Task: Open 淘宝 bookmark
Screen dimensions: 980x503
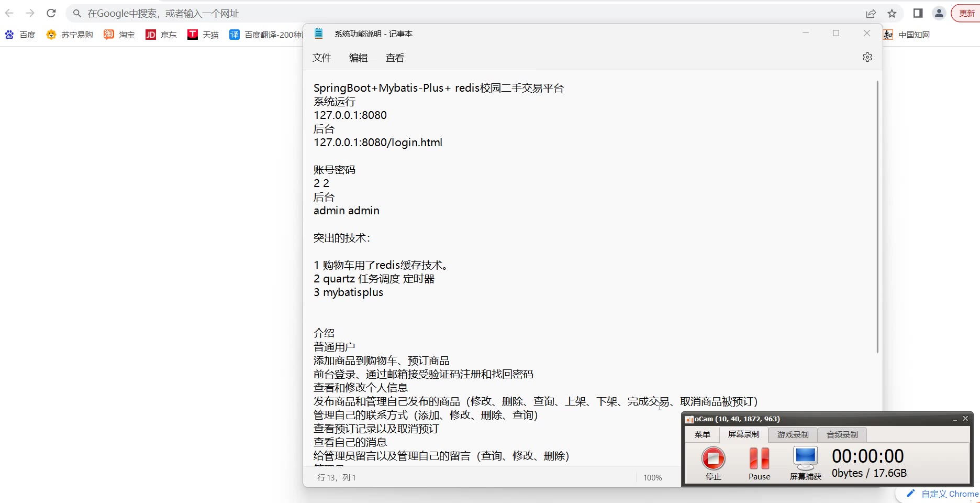Action: tap(119, 35)
